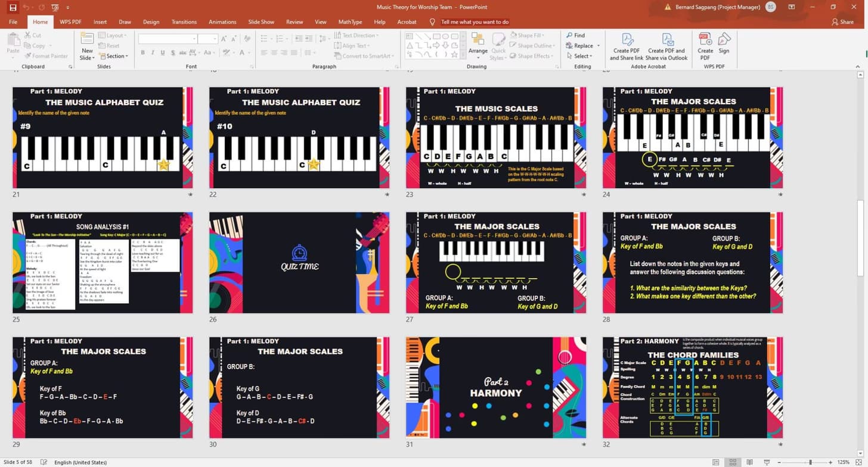Toggle bold text formatting
The width and height of the screenshot is (868, 467).
point(142,52)
